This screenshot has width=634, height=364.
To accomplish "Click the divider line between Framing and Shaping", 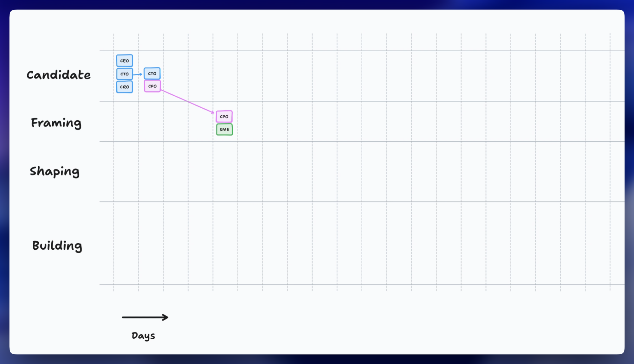I will pyautogui.click(x=349, y=142).
